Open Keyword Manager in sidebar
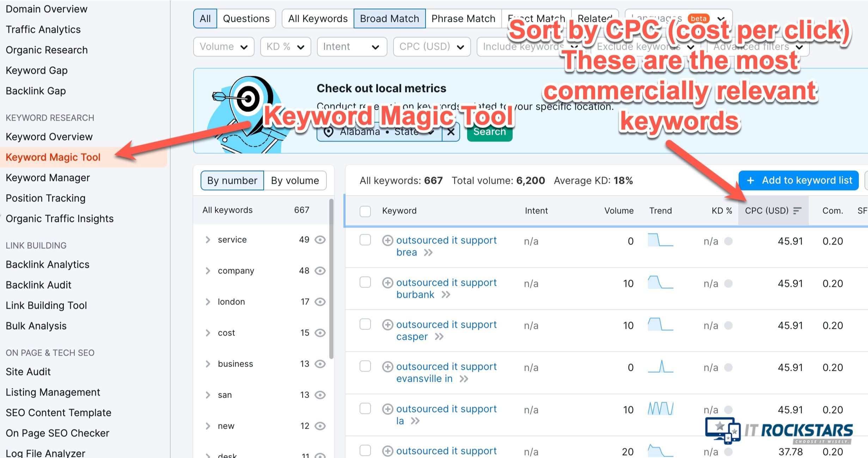This screenshot has height=458, width=868. 48,178
